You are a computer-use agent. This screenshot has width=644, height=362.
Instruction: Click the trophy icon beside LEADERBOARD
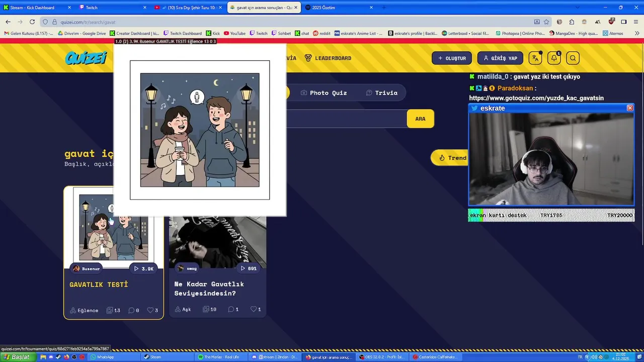tap(308, 58)
